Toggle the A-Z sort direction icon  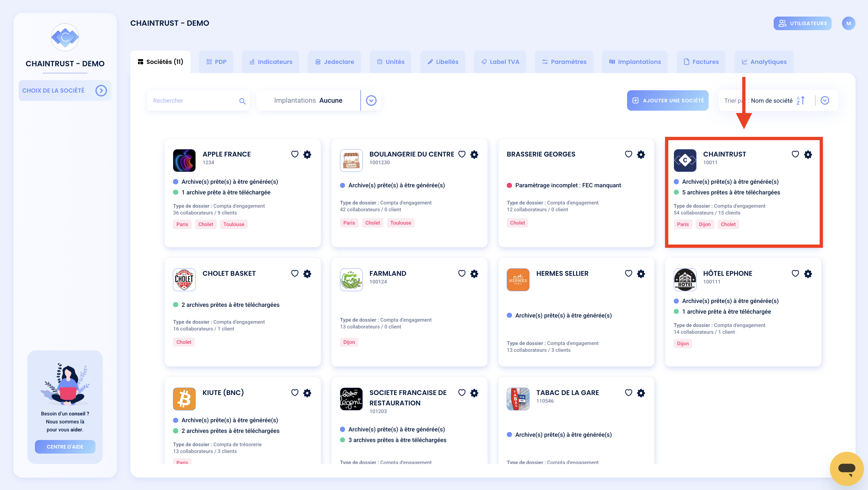(801, 101)
